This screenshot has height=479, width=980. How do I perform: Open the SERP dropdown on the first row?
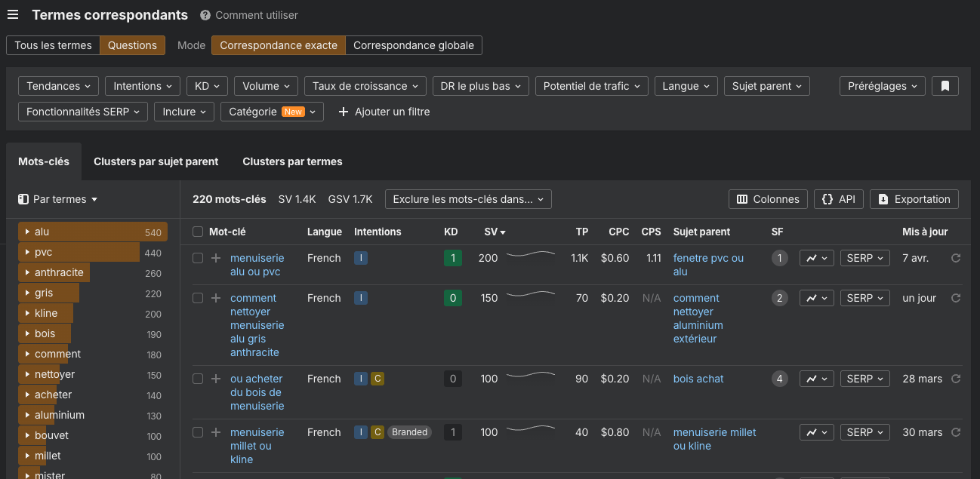[x=864, y=257]
